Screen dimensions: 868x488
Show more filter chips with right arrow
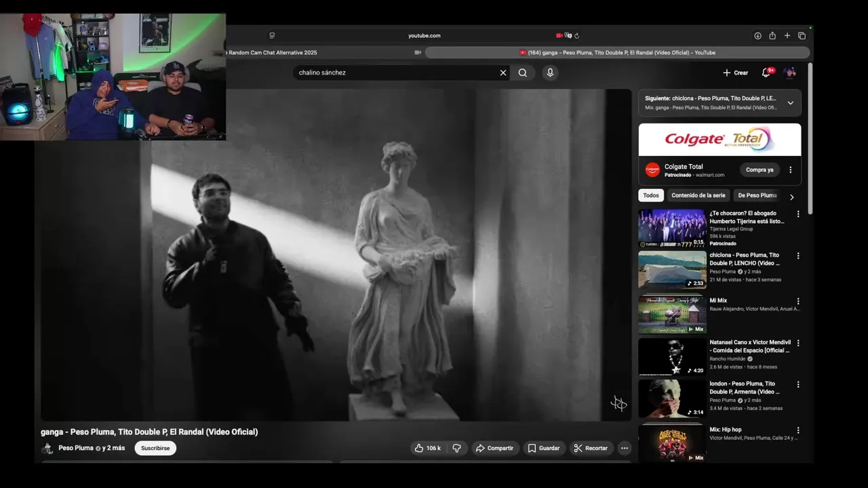[791, 197]
